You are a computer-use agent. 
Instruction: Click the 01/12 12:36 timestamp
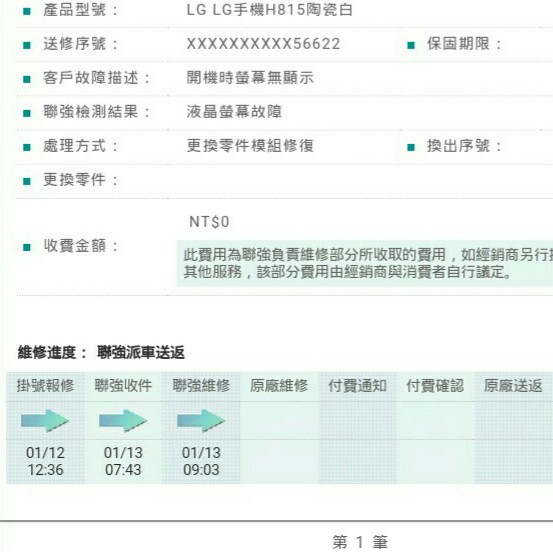[x=45, y=461]
